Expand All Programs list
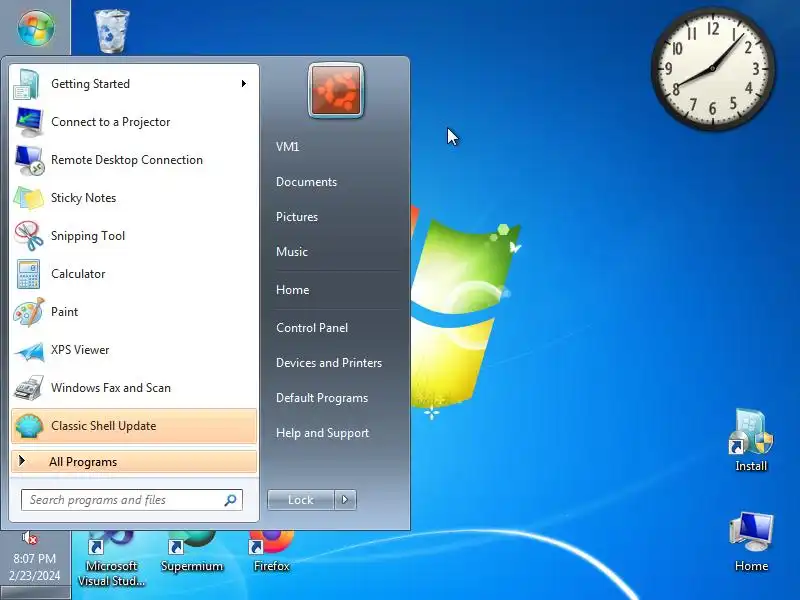This screenshot has width=800, height=600. [x=134, y=462]
